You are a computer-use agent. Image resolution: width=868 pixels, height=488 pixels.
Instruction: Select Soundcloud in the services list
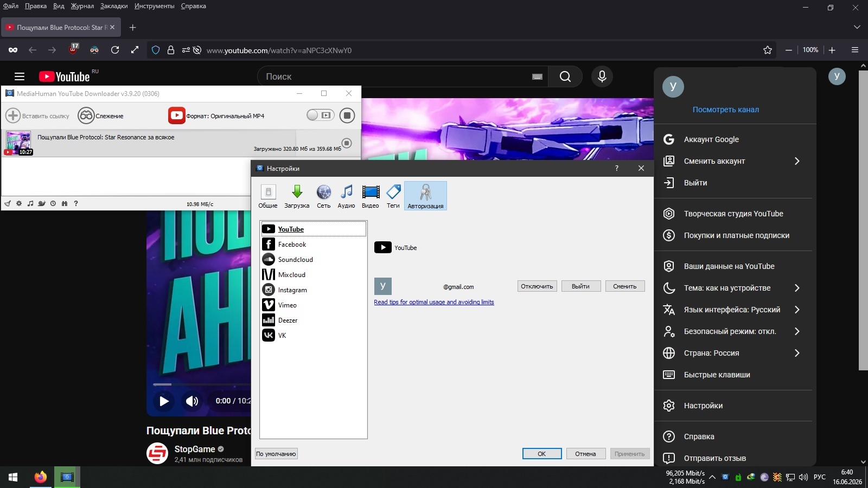tap(314, 260)
